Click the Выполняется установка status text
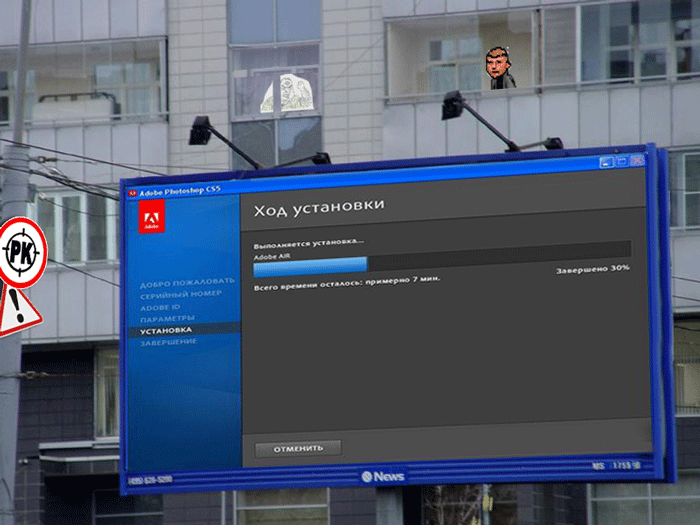 pos(308,243)
